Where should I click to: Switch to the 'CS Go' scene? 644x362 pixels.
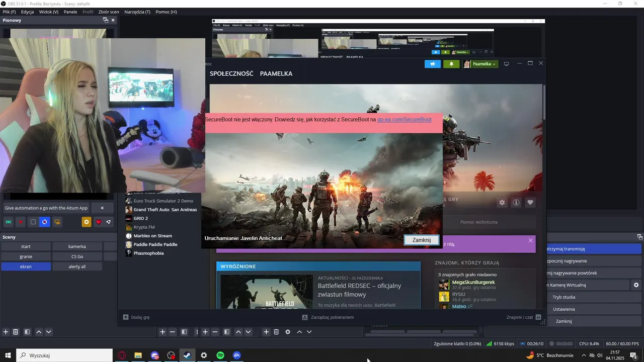pos(77,256)
